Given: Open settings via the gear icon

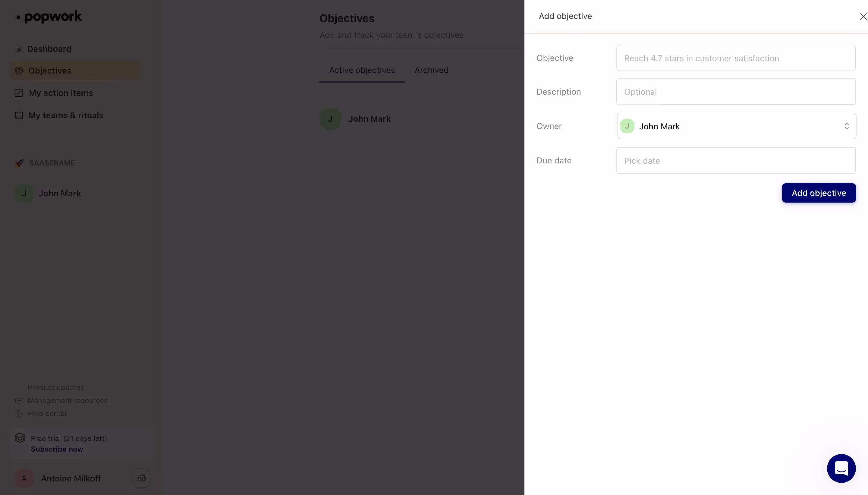Looking at the screenshot, I should coord(142,478).
